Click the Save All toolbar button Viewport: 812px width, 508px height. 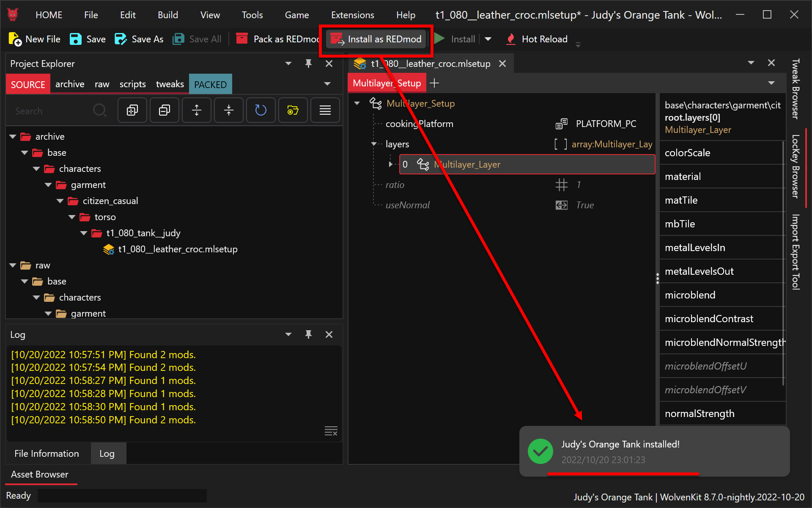pos(197,39)
